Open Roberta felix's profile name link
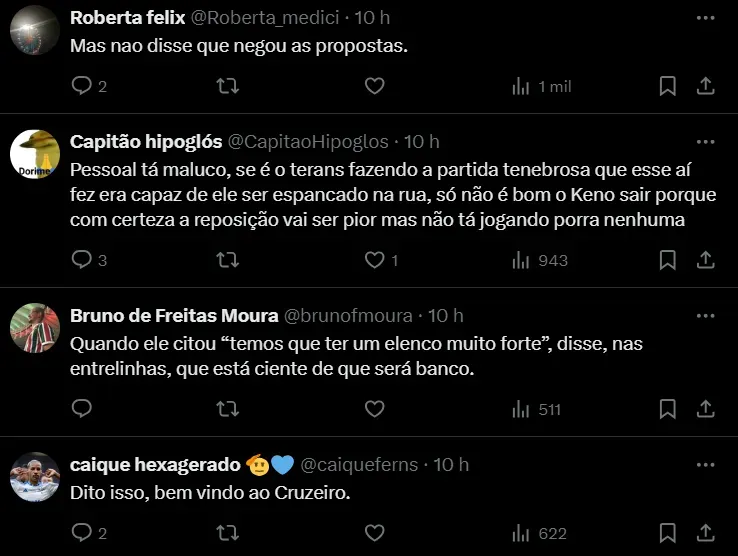The height and width of the screenshot is (556, 738). tap(128, 18)
